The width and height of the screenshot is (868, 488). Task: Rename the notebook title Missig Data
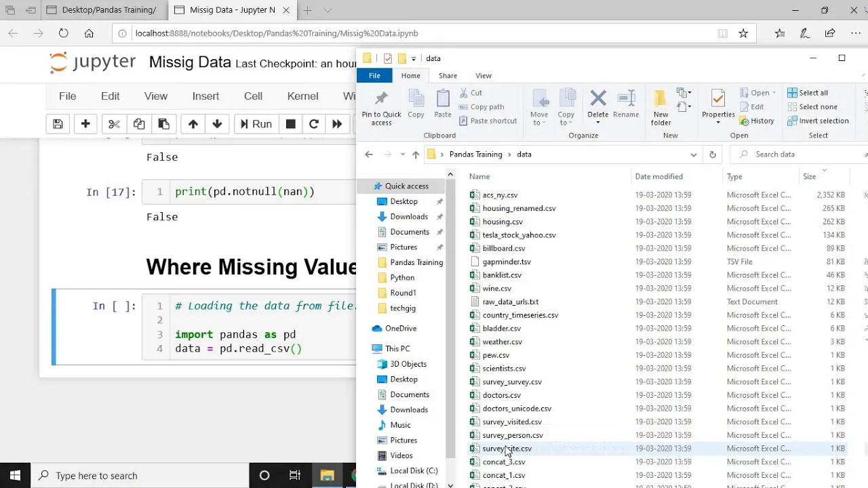[190, 62]
